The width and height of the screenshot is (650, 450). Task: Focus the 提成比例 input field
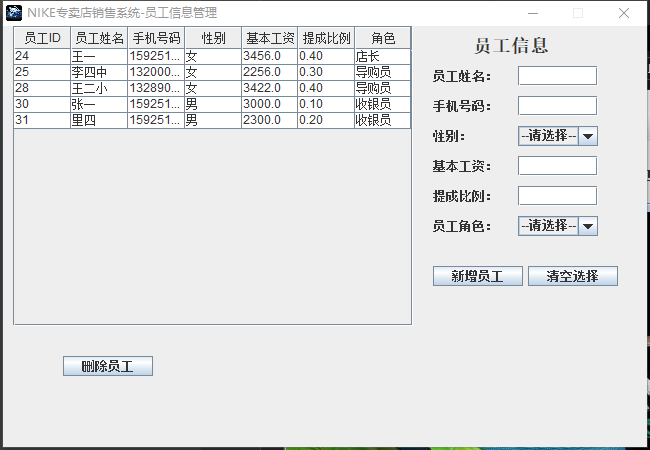[x=557, y=196]
